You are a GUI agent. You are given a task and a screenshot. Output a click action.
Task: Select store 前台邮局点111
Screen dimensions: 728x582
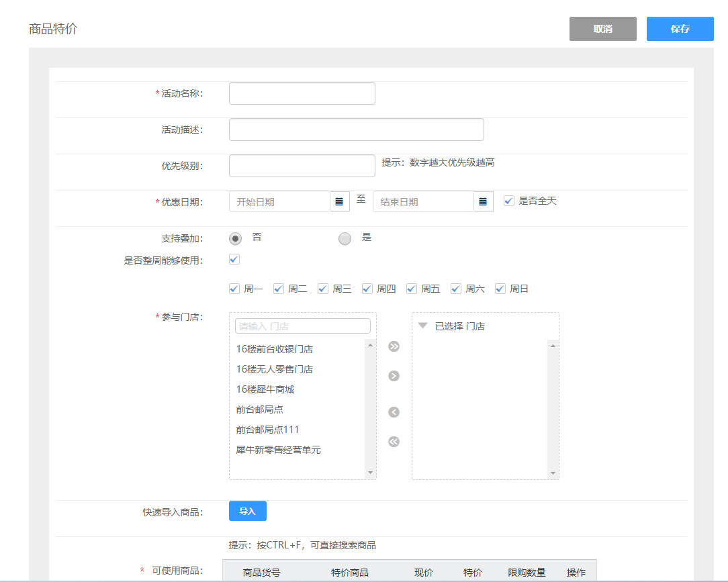(267, 430)
